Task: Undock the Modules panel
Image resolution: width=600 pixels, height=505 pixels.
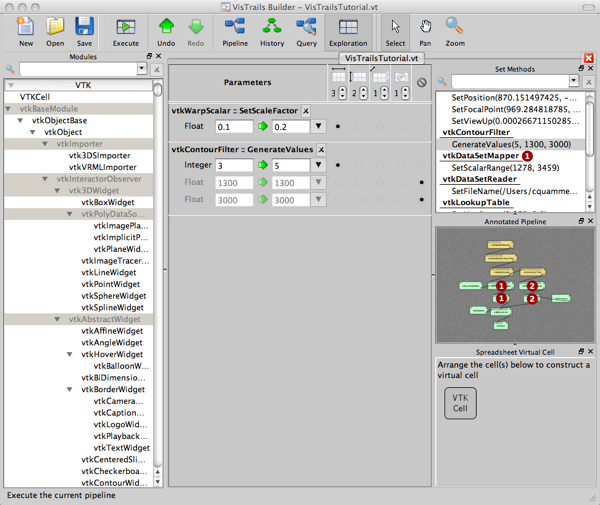Action: 150,56
